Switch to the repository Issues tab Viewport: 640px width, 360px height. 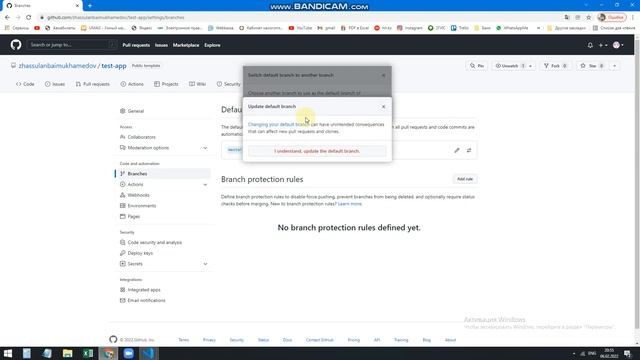click(x=55, y=84)
